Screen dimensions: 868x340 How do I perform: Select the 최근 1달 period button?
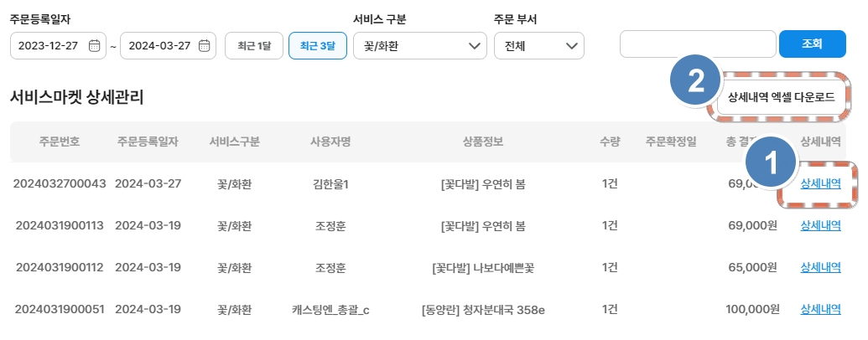(x=254, y=45)
